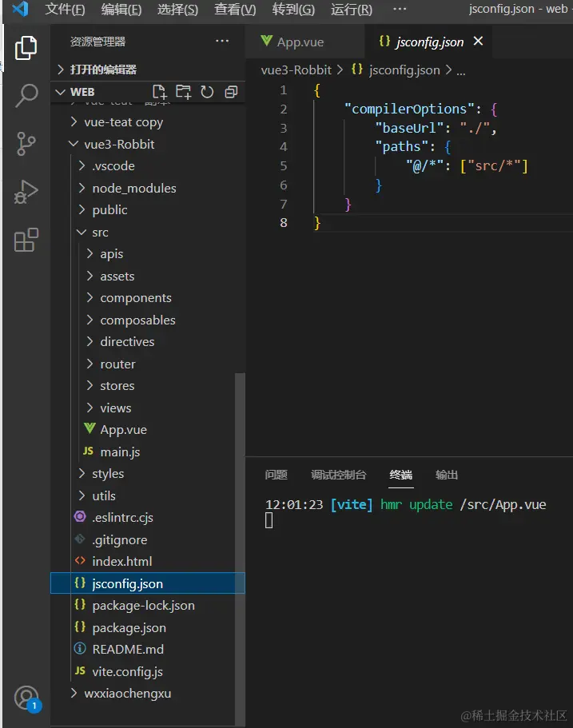Open package-lock.json in the file tree

(x=148, y=606)
